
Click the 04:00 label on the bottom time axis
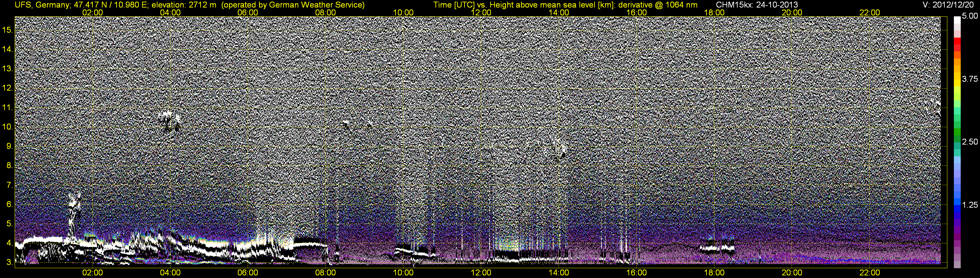(x=170, y=273)
